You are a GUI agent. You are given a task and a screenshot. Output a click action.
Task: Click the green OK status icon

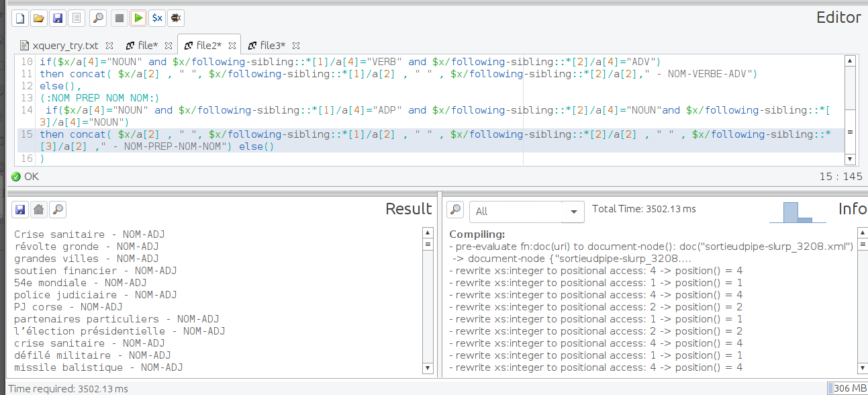16,177
